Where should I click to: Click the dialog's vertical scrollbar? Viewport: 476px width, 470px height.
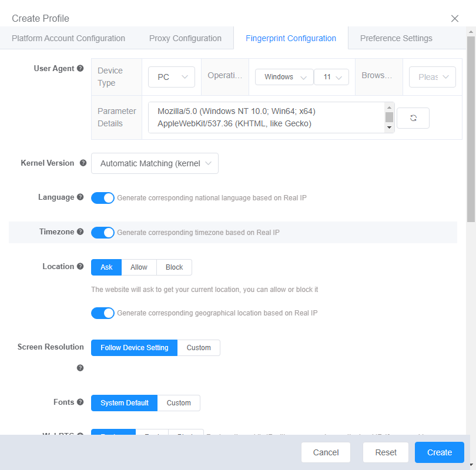click(x=471, y=129)
